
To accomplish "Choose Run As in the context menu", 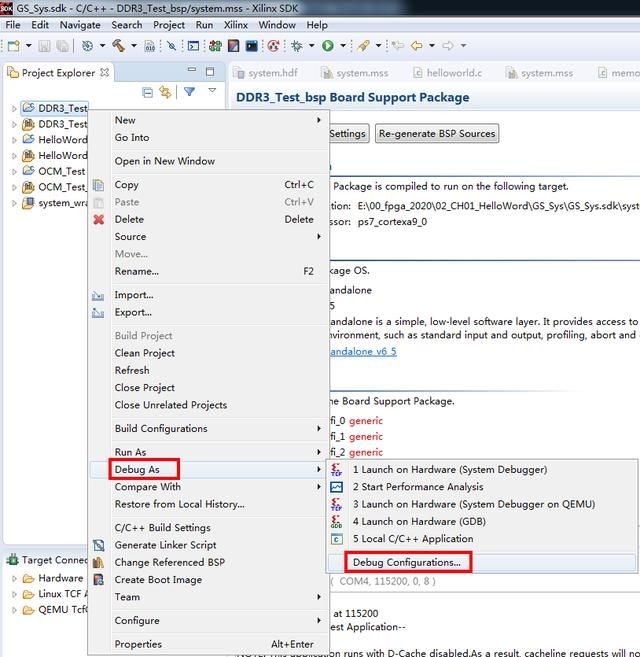I will point(208,452).
